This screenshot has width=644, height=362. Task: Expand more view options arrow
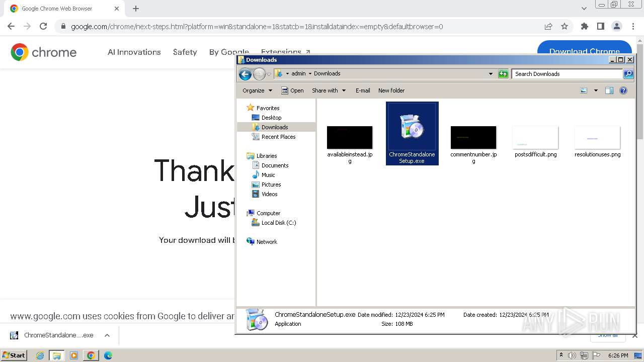(596, 90)
